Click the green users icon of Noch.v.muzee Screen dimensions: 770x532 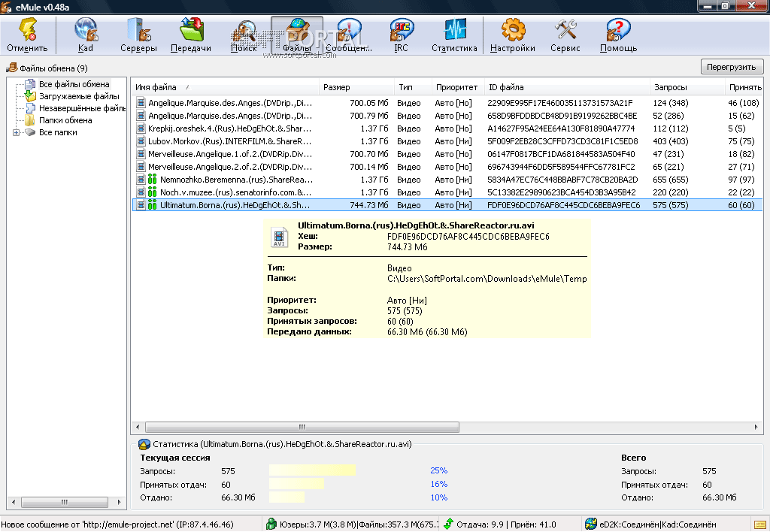[x=152, y=192]
